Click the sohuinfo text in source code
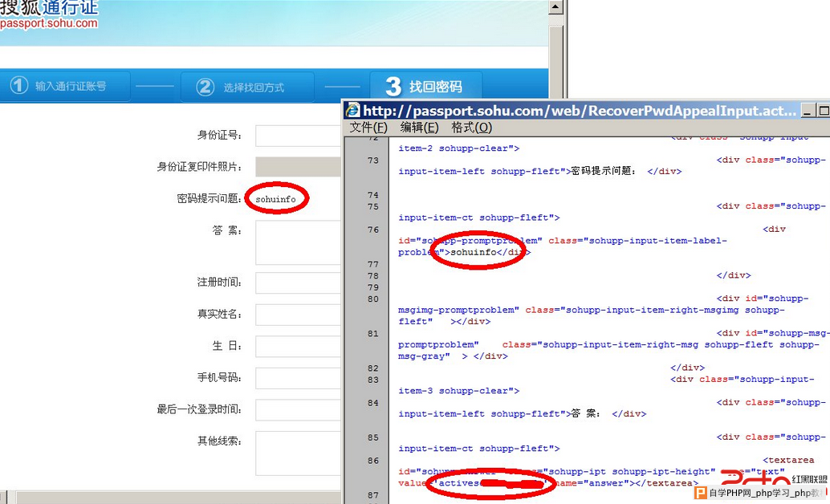The width and height of the screenshot is (830, 504). (x=474, y=253)
